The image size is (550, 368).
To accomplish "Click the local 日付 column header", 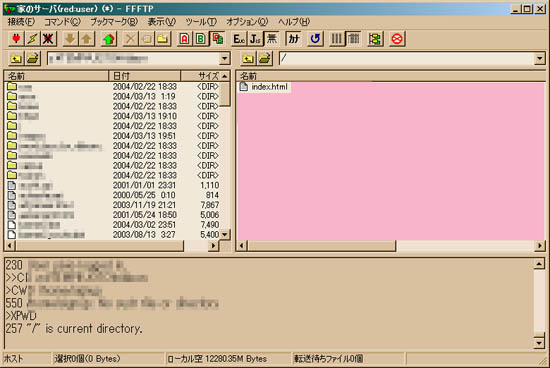I will 145,76.
